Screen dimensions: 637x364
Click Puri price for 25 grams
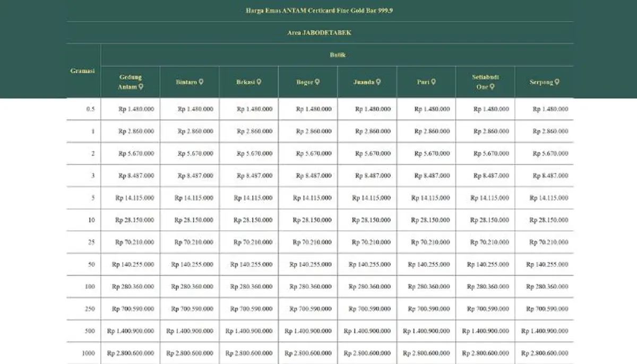pos(431,242)
